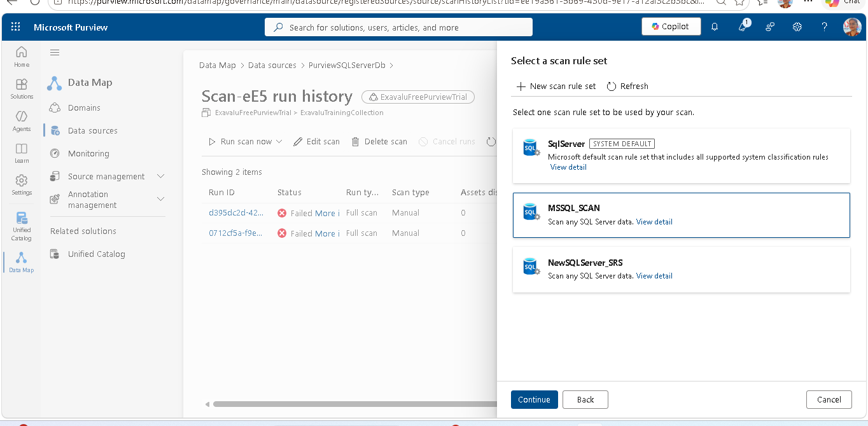Open Unified Catalog rail icon

pos(22,226)
